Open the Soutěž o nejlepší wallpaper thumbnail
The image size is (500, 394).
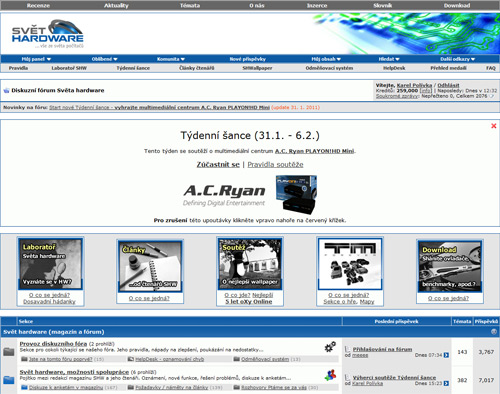(250, 263)
